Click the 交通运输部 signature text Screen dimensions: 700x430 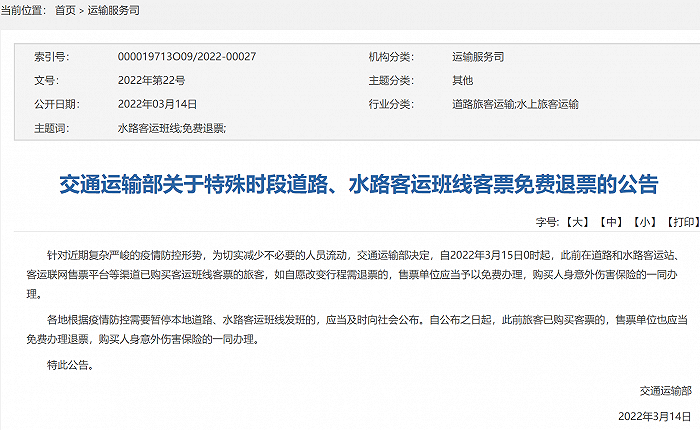[x=666, y=391]
